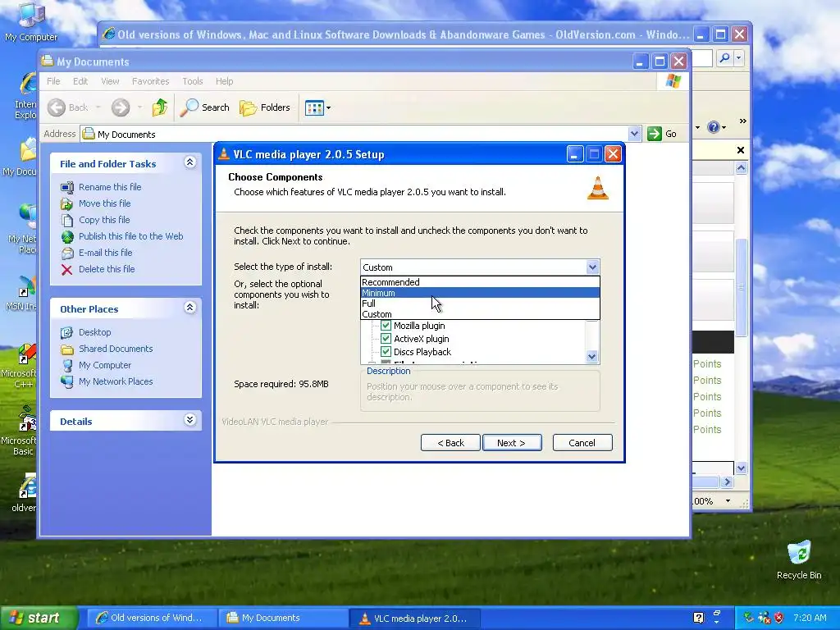Choose Full install type option

pyautogui.click(x=480, y=304)
